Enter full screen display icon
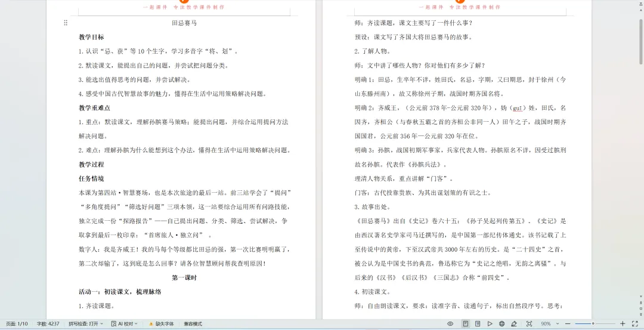This screenshot has height=330, width=644. pyautogui.click(x=635, y=324)
